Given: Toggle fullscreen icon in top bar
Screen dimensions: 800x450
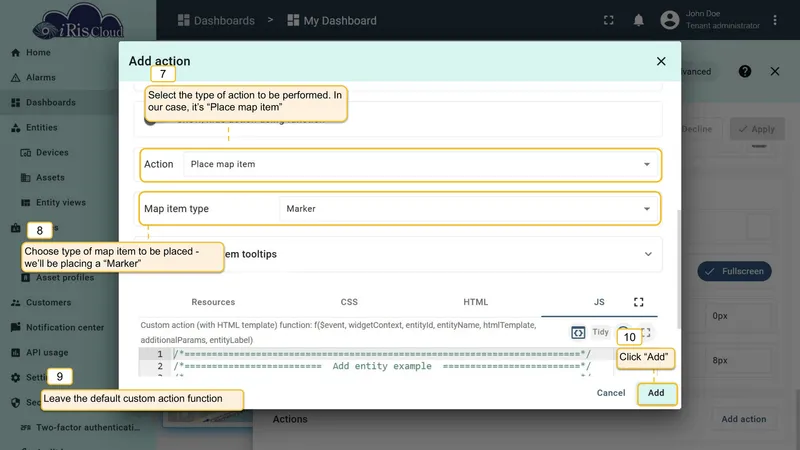Looking at the screenshot, I should tap(609, 20).
